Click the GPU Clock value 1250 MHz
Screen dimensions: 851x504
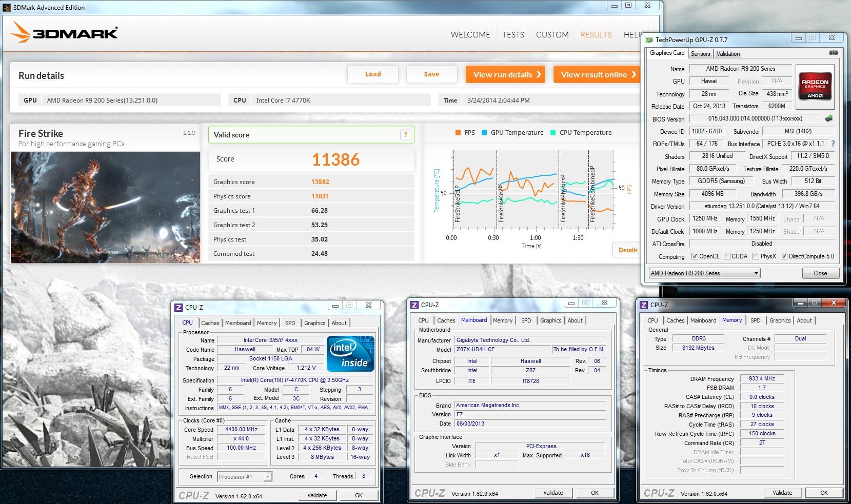(705, 219)
